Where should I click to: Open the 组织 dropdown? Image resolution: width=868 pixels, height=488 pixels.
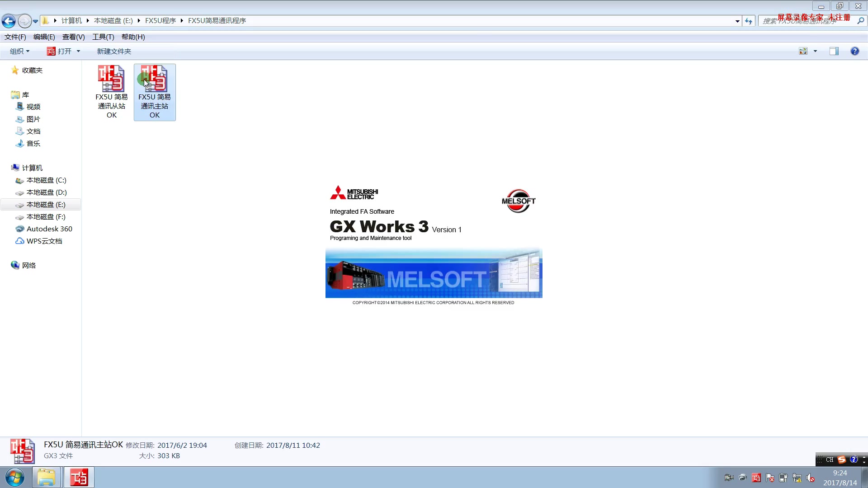pyautogui.click(x=20, y=51)
